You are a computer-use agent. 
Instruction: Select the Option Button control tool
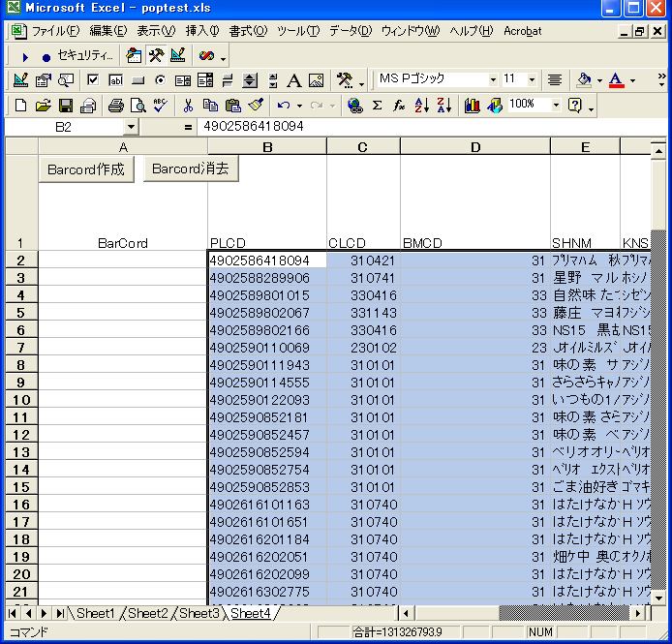point(160,80)
